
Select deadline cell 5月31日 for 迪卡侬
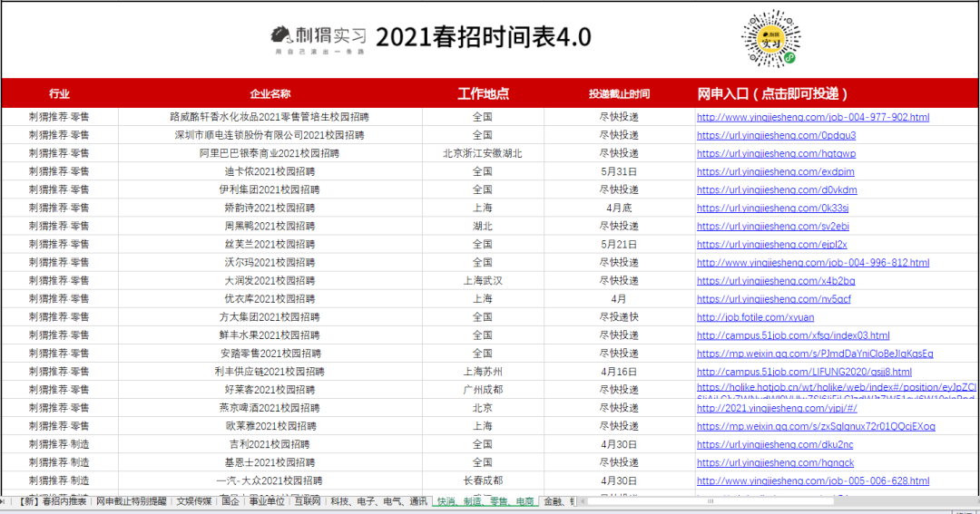tap(619, 171)
